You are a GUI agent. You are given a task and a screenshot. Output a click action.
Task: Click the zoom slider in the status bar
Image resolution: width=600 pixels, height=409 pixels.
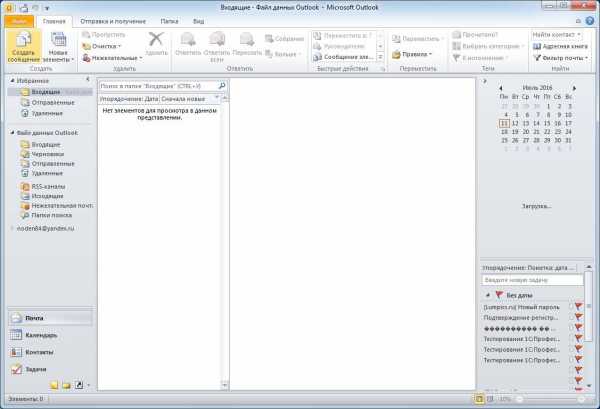(x=550, y=399)
